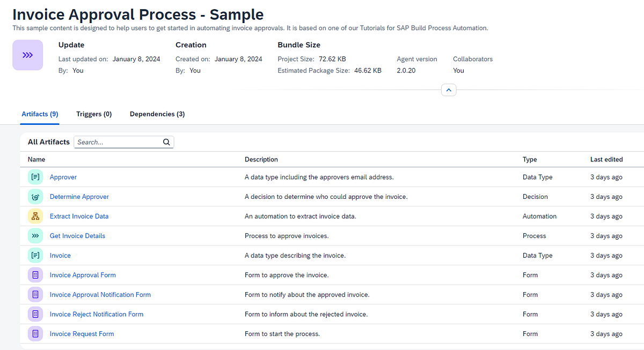Click the Name column header

[36, 159]
